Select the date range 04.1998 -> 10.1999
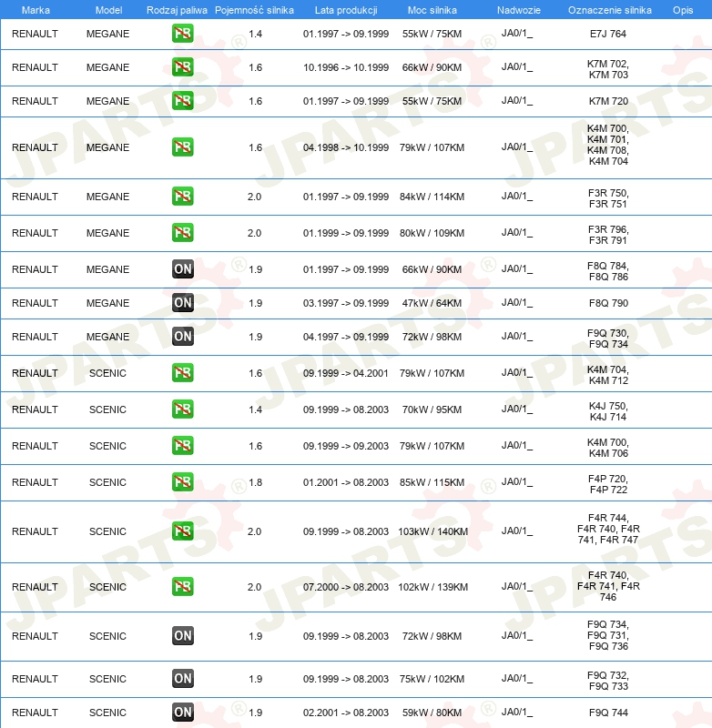This screenshot has height=728, width=712. pyautogui.click(x=346, y=147)
